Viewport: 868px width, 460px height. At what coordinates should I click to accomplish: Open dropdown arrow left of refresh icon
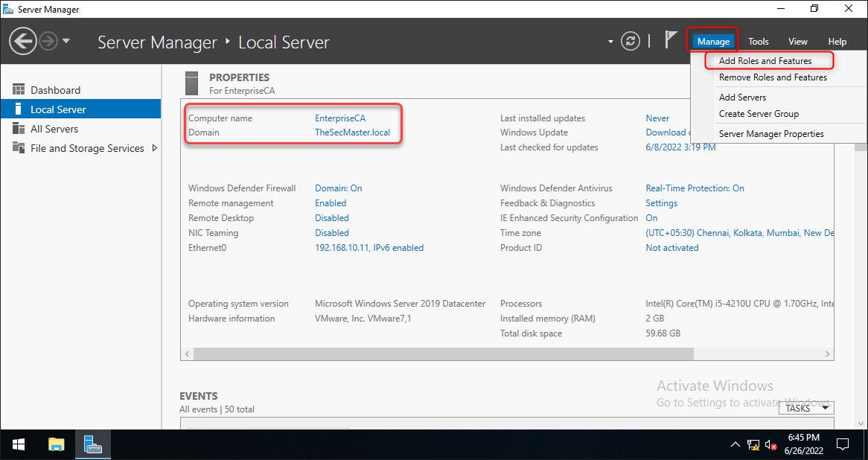pos(610,42)
